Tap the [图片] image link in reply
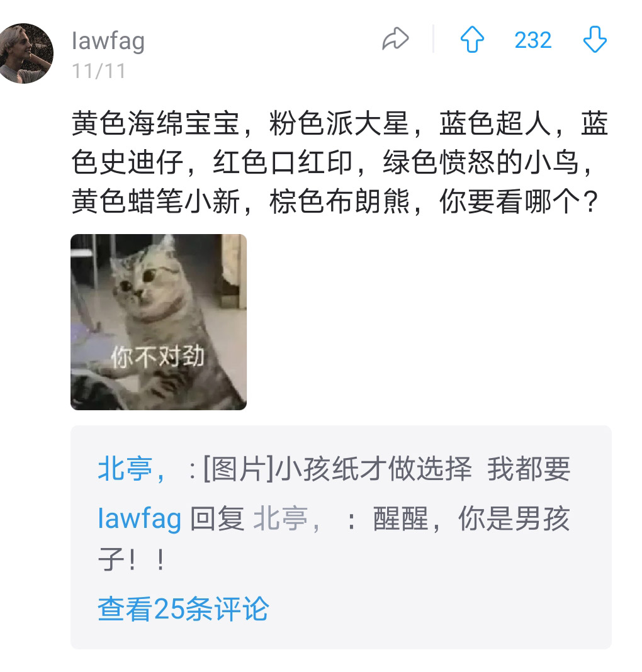The width and height of the screenshot is (642, 672). pos(239,469)
